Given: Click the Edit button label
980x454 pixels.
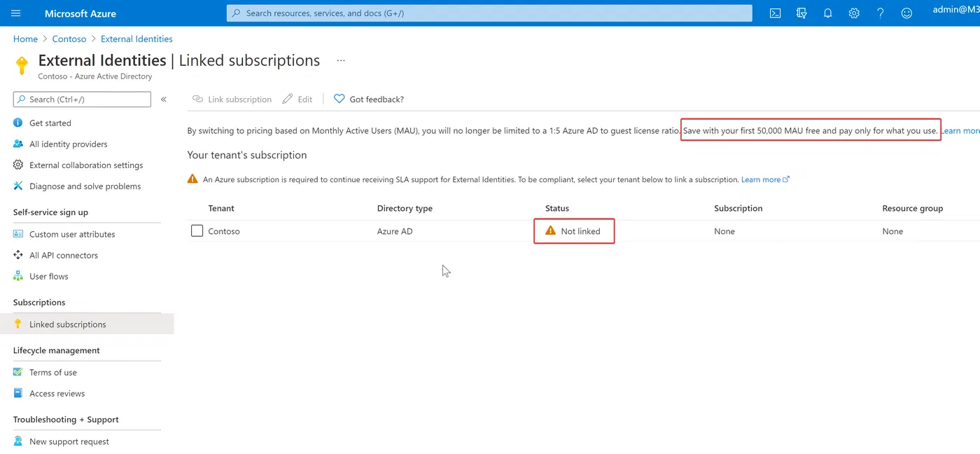Looking at the screenshot, I should pyautogui.click(x=305, y=99).
